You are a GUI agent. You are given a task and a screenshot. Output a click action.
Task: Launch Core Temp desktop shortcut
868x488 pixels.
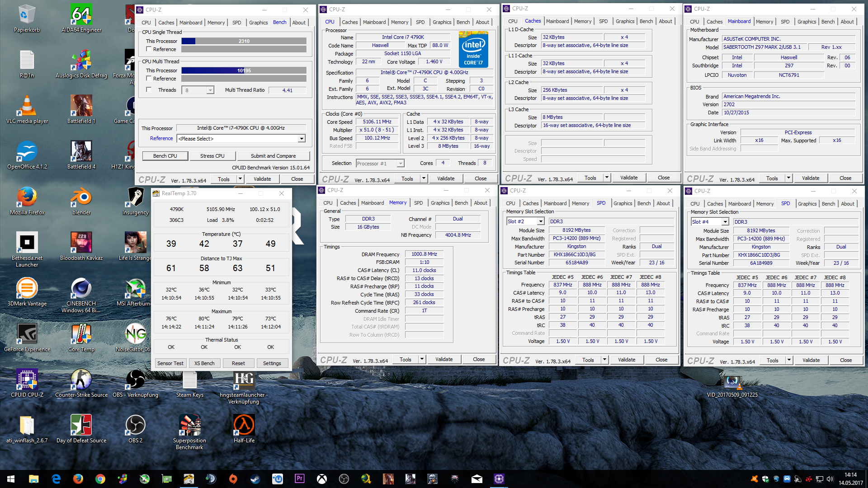(81, 338)
